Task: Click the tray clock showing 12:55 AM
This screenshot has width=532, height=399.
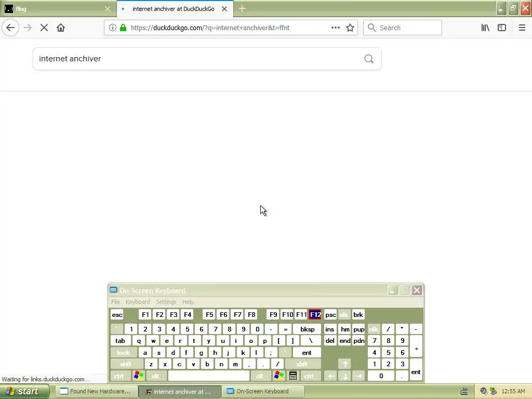Action: coord(513,392)
